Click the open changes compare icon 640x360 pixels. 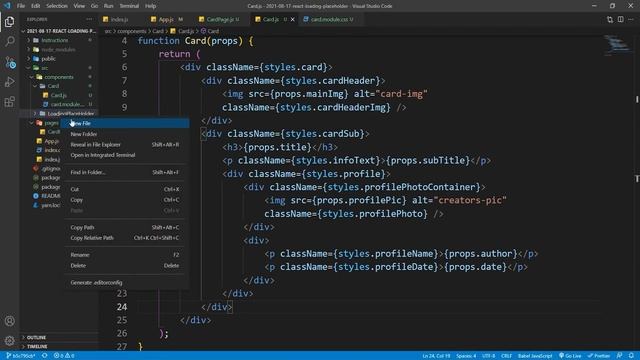610,19
